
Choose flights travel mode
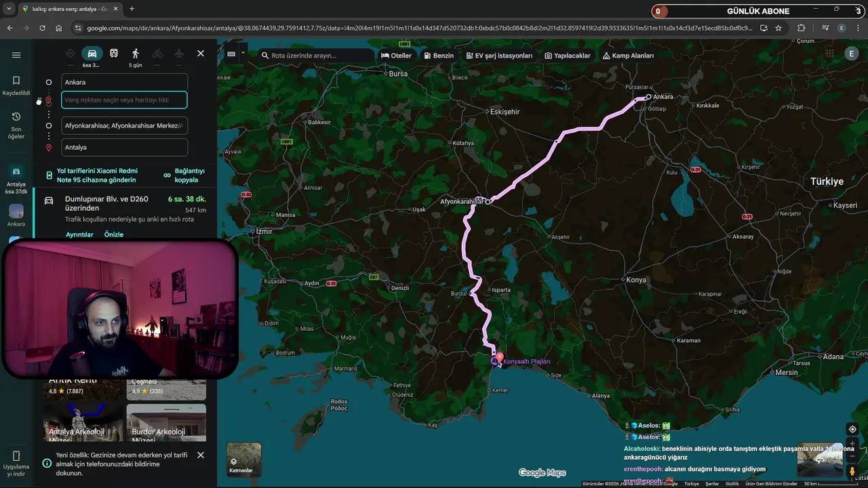pos(179,54)
